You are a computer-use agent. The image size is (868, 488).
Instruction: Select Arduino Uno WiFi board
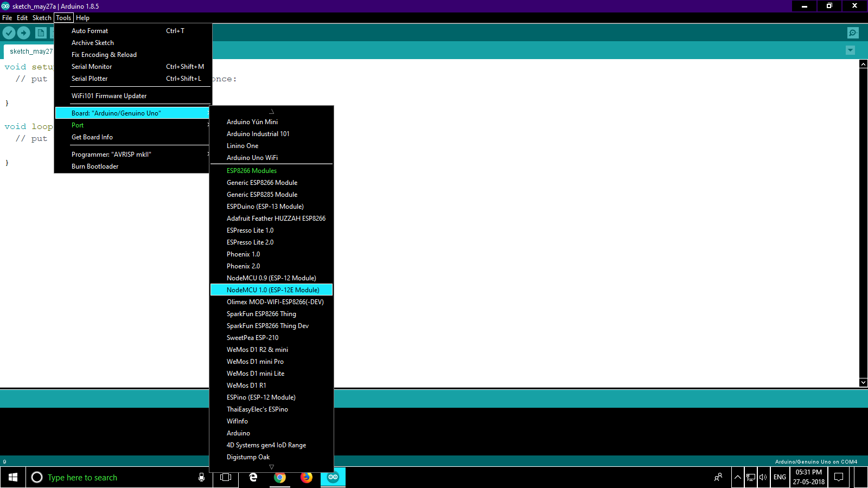coord(271,158)
